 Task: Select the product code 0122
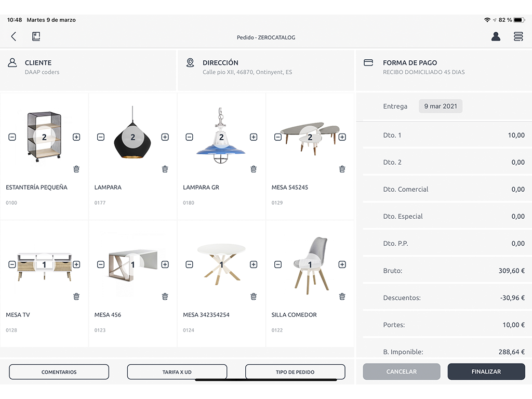tap(277, 330)
